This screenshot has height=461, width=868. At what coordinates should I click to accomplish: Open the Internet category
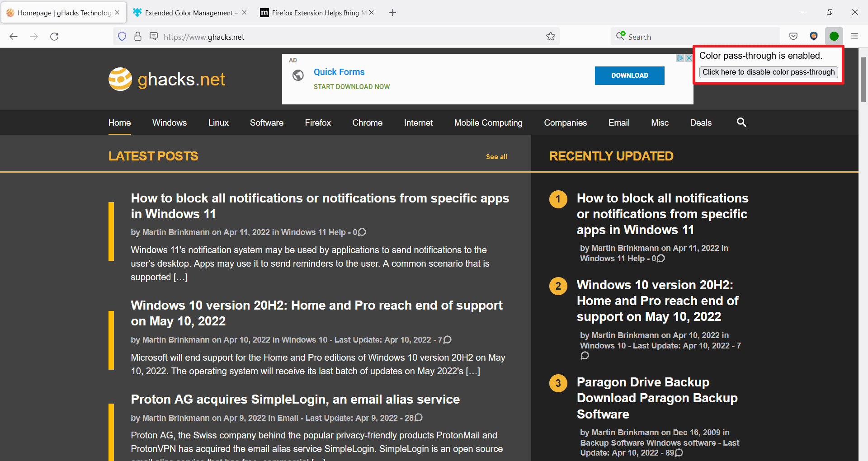pyautogui.click(x=418, y=122)
